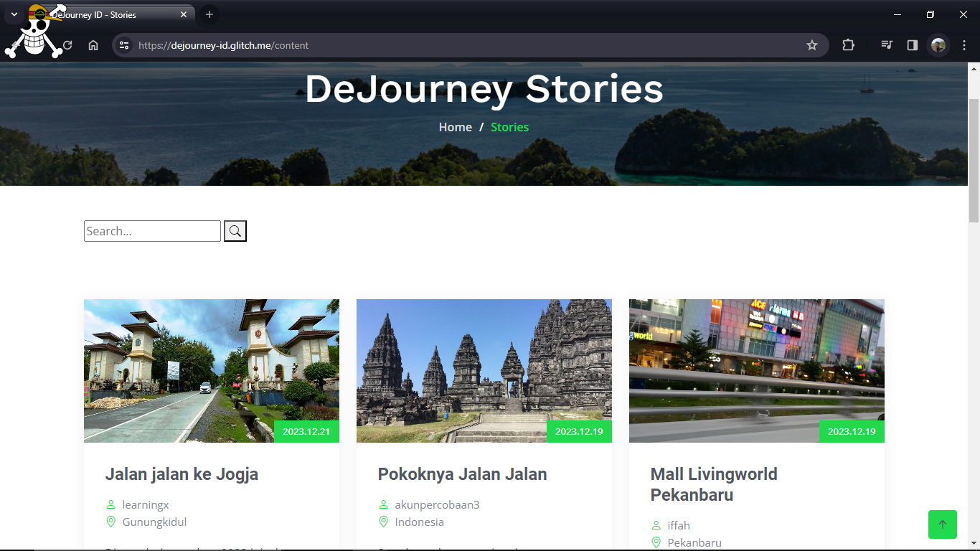Click the address bar URL

(223, 45)
